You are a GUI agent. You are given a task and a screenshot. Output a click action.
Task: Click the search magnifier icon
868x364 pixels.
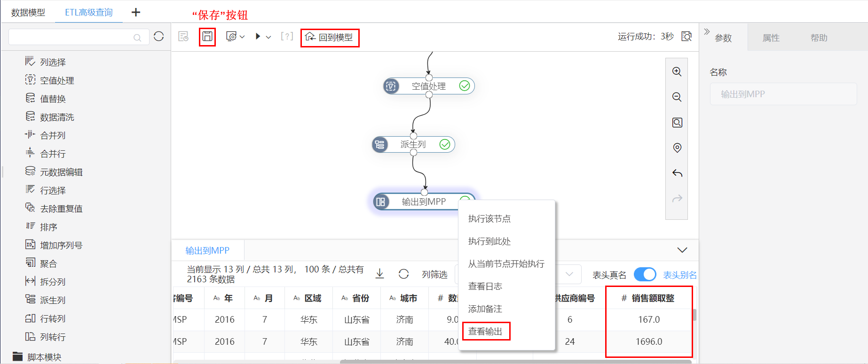click(137, 38)
